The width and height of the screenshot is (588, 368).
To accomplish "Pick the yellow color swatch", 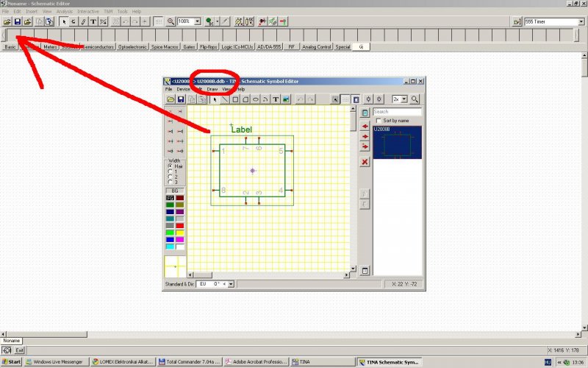I will click(x=180, y=233).
